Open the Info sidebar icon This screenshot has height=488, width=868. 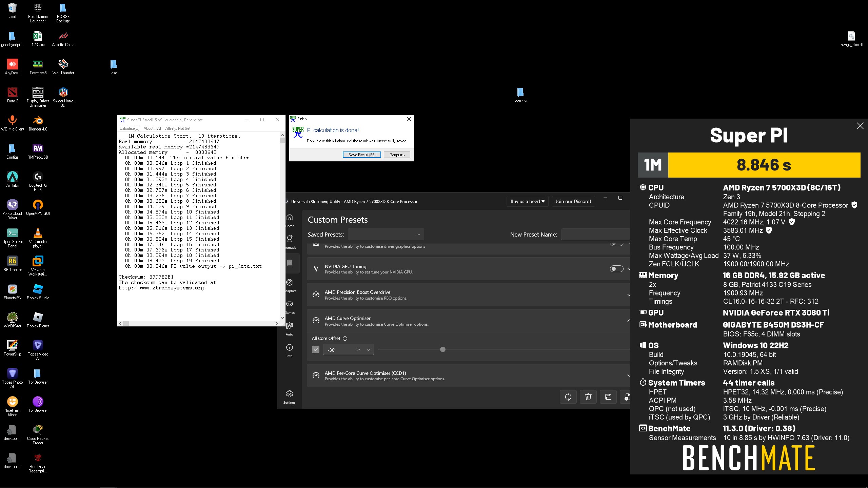tap(290, 350)
